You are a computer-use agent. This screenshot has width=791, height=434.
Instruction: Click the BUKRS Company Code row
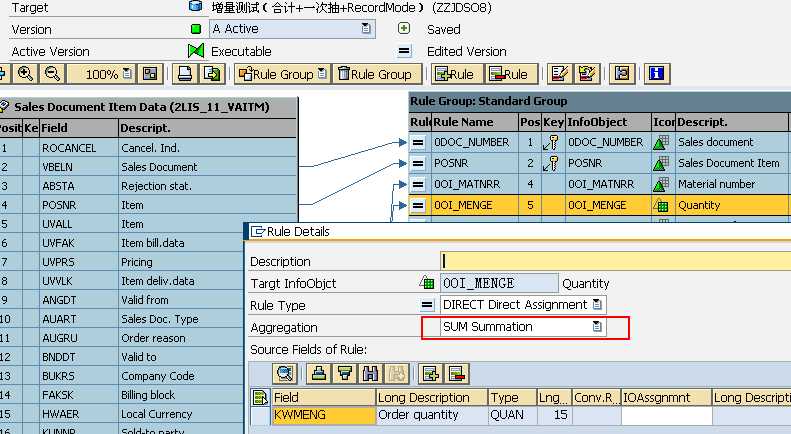pyautogui.click(x=122, y=376)
